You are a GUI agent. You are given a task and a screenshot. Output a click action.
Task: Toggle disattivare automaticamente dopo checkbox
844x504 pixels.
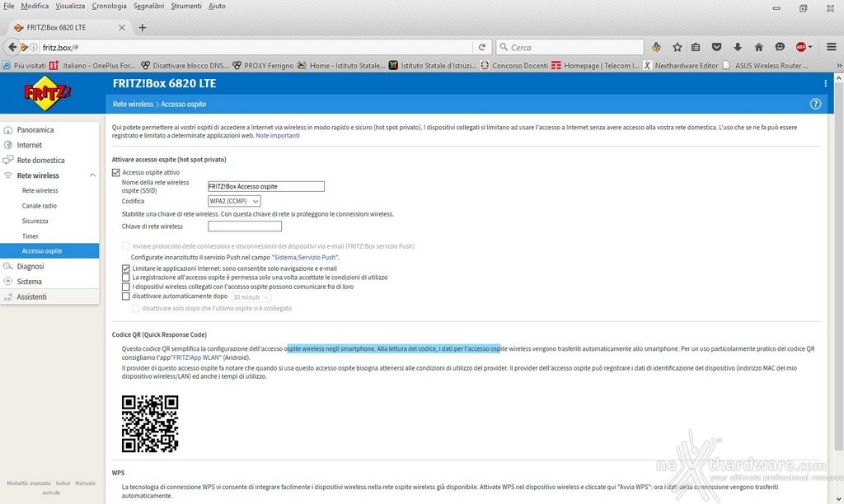(126, 296)
